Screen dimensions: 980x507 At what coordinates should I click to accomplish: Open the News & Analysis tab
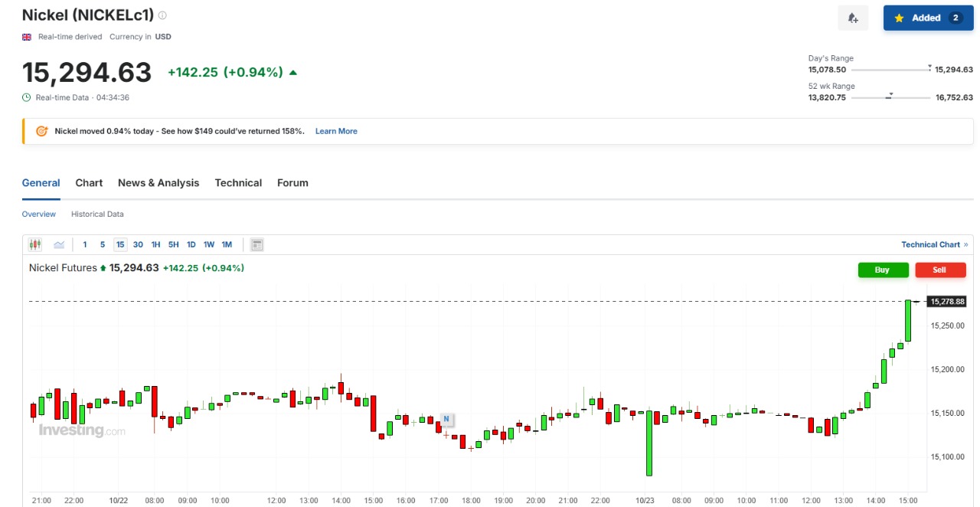(x=158, y=183)
